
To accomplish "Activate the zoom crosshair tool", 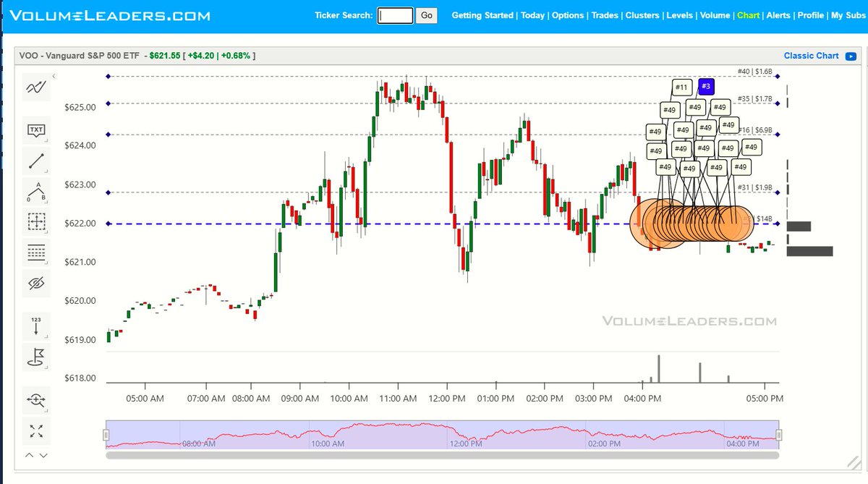I will 35,400.
